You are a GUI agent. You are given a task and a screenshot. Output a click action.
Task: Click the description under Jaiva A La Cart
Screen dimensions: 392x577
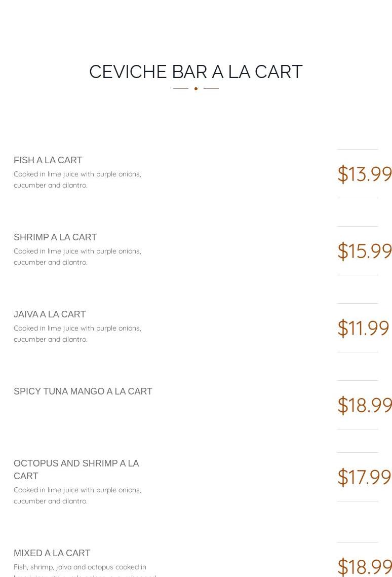tap(77, 334)
